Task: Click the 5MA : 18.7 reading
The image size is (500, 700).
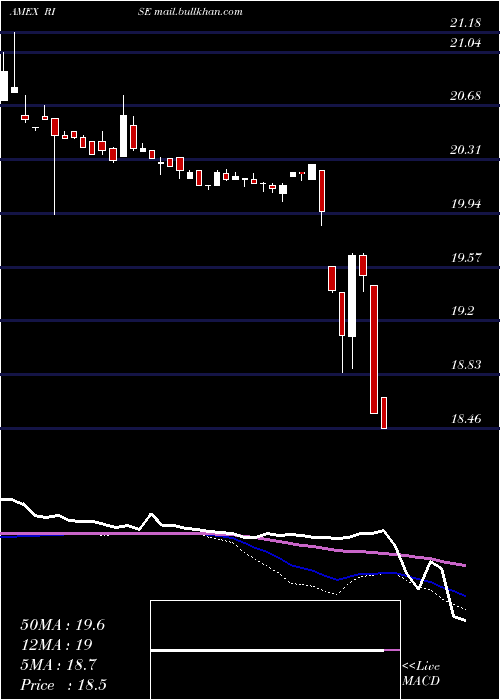Action: (x=58, y=665)
